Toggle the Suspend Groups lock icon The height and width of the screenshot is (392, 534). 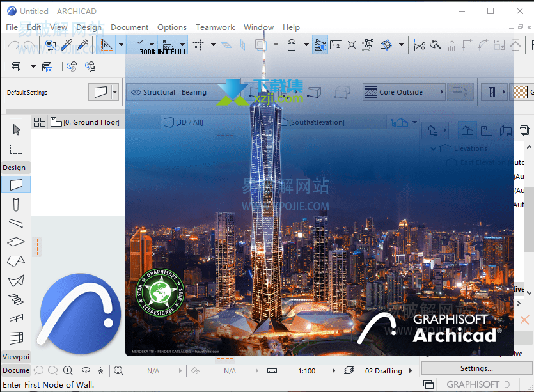[x=292, y=45]
